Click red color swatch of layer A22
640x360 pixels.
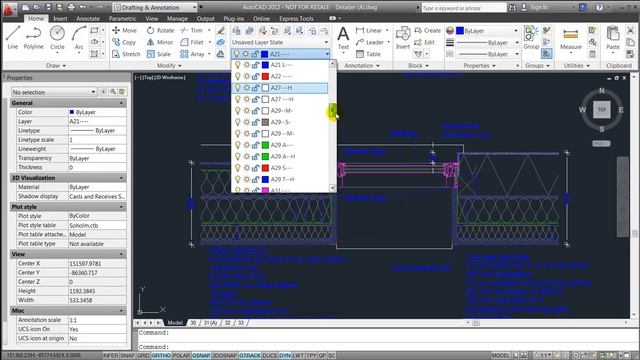tap(265, 76)
